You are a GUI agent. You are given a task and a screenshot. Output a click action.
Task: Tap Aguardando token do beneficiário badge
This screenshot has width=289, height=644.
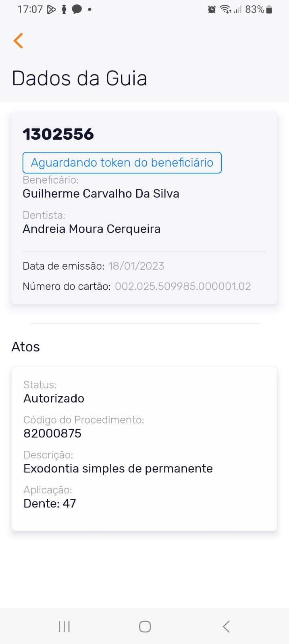pyautogui.click(x=122, y=163)
